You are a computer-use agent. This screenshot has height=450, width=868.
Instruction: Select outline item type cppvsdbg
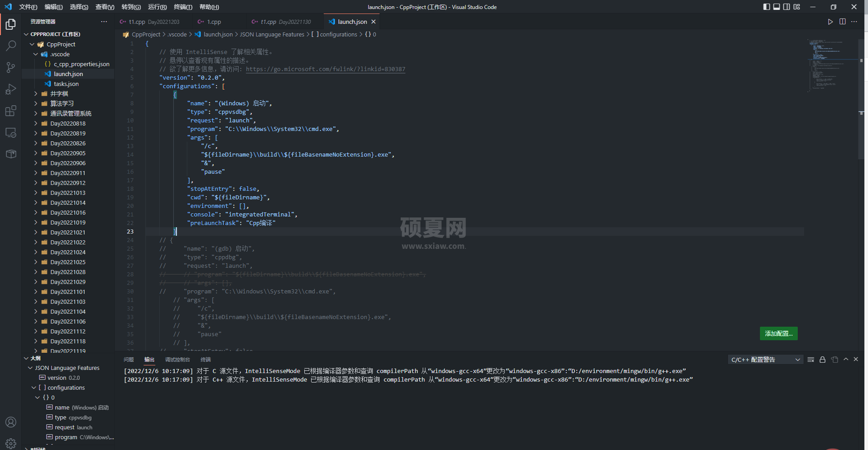pos(68,417)
